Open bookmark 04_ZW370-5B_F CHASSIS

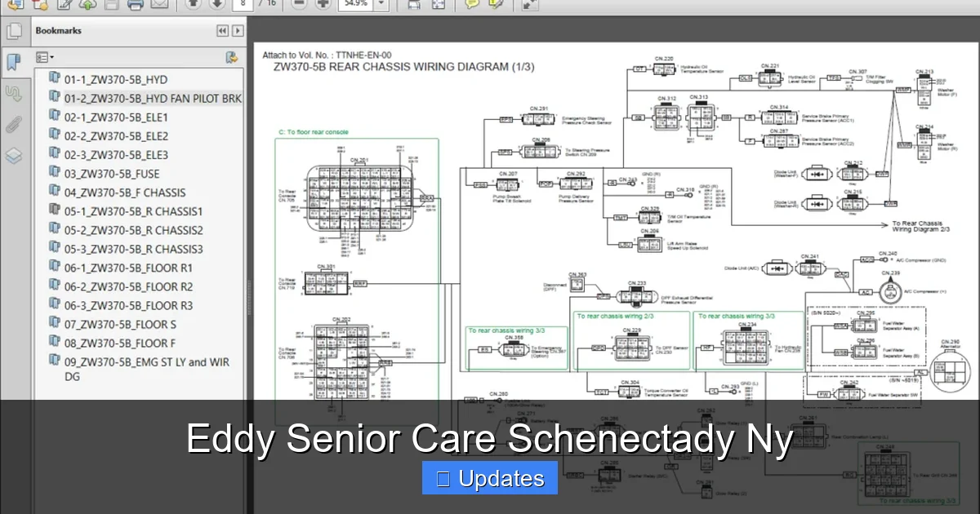(x=125, y=193)
